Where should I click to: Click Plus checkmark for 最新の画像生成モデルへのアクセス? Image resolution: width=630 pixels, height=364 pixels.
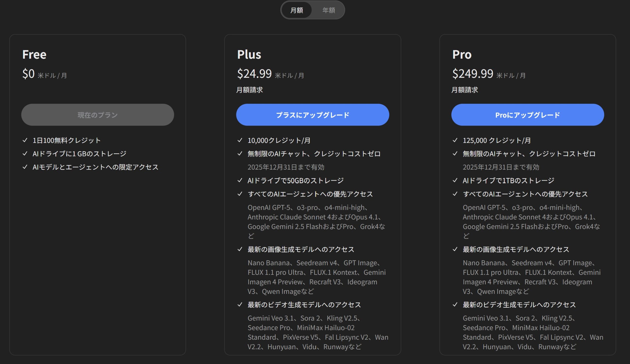click(x=240, y=249)
